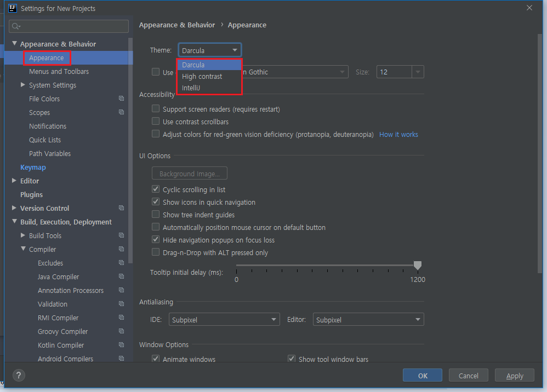
Task: Collapse the Appearance & Behavior tree node
Action: tap(14, 44)
